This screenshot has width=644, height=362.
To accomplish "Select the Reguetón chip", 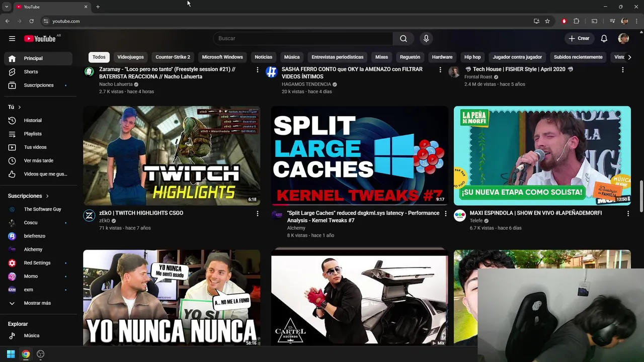I will (x=410, y=57).
